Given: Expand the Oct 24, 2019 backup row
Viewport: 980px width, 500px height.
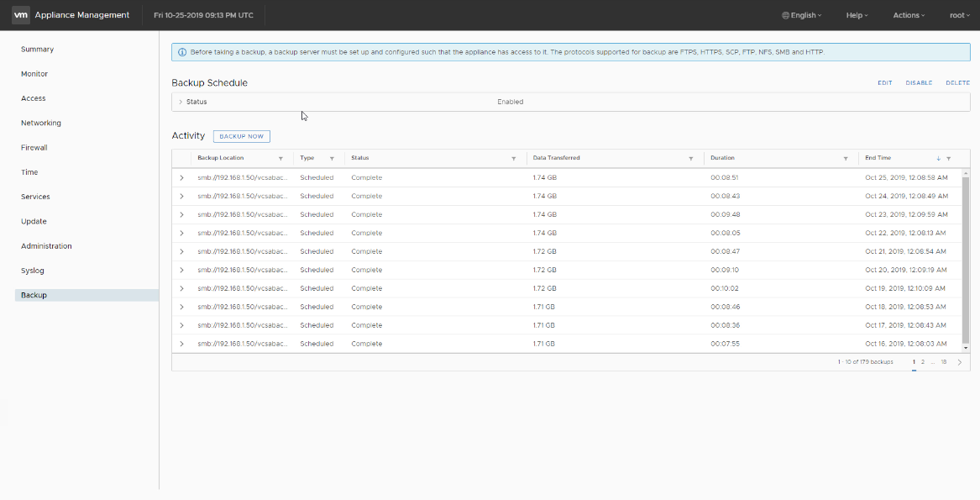Looking at the screenshot, I should coord(182,196).
